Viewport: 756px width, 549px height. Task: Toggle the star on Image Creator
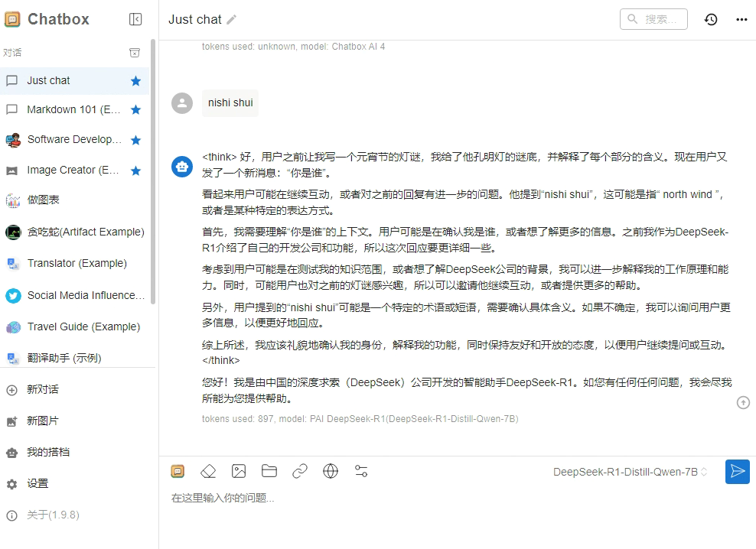click(135, 171)
